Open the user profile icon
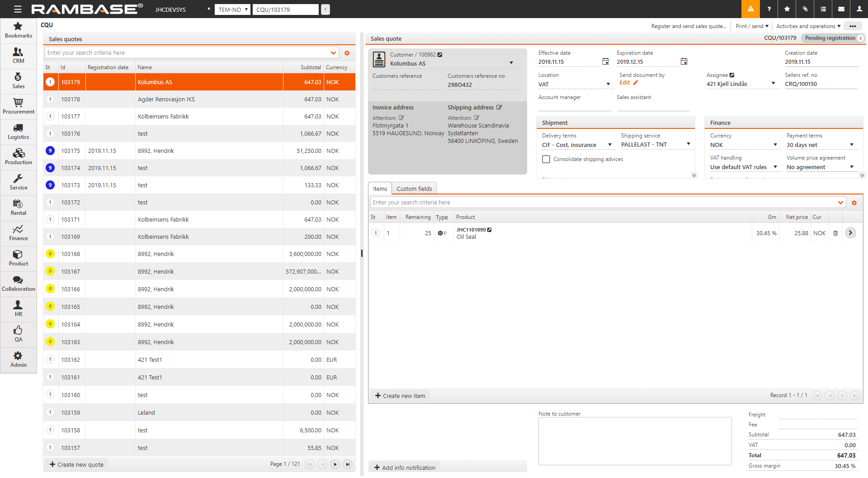Viewport: 868px width, 478px height. tap(859, 9)
